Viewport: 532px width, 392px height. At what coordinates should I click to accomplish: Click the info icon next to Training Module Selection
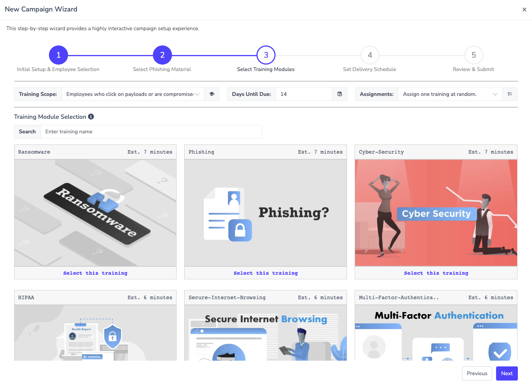pos(91,117)
